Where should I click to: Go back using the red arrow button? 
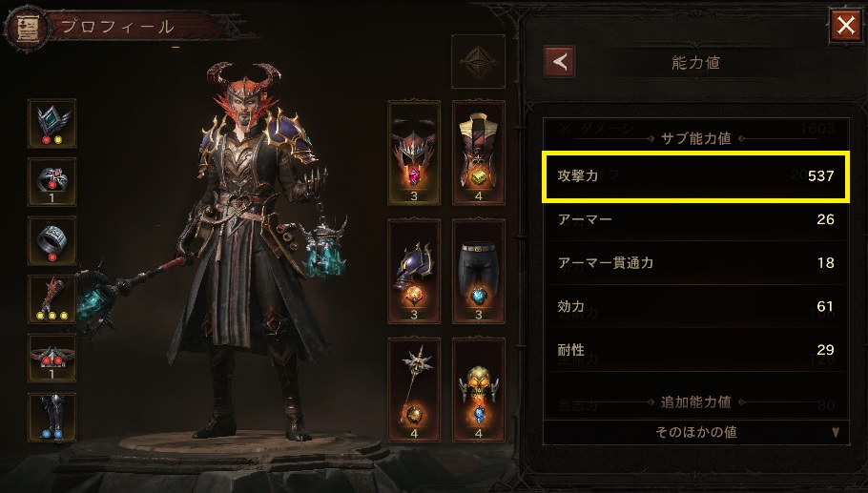click(x=559, y=61)
